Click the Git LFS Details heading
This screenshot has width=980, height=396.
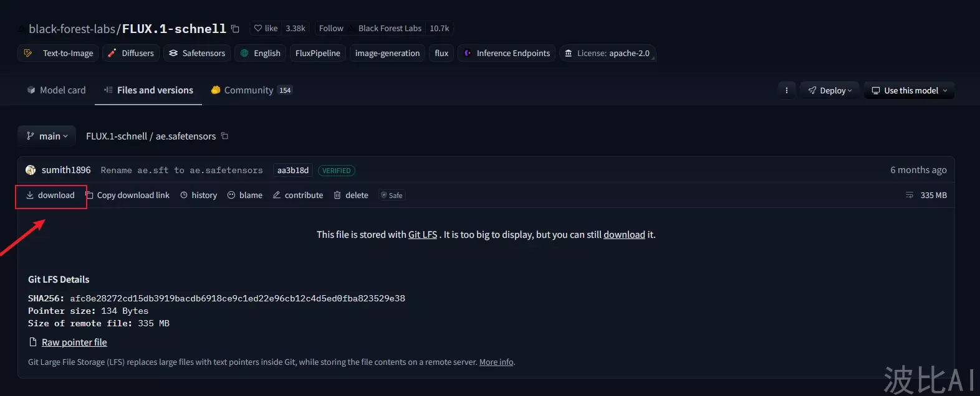pos(59,280)
